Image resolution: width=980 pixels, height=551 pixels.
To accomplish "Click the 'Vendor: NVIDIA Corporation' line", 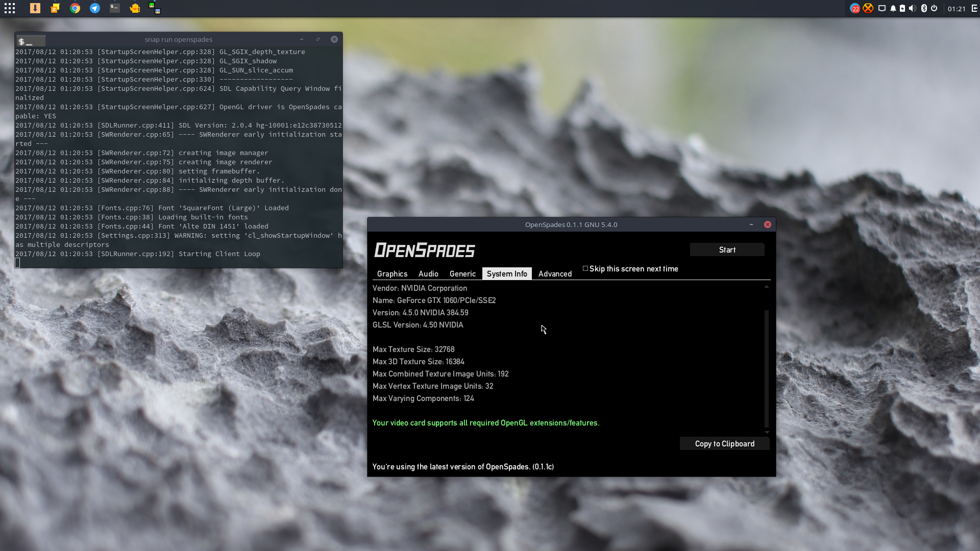I will 420,288.
